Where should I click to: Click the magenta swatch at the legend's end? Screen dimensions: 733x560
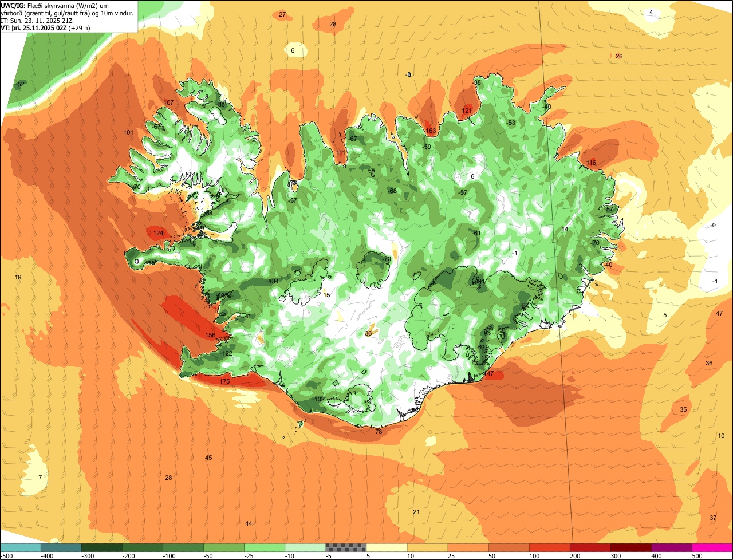pyautogui.click(x=712, y=547)
